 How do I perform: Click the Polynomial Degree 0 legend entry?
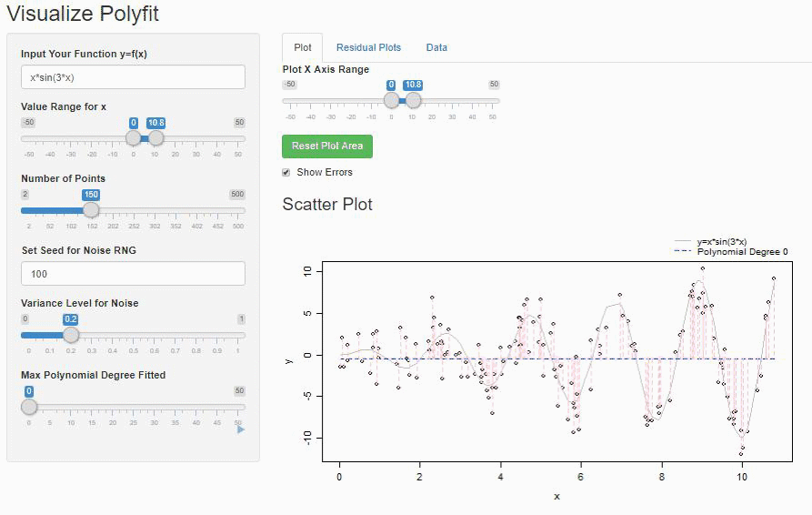point(731,252)
